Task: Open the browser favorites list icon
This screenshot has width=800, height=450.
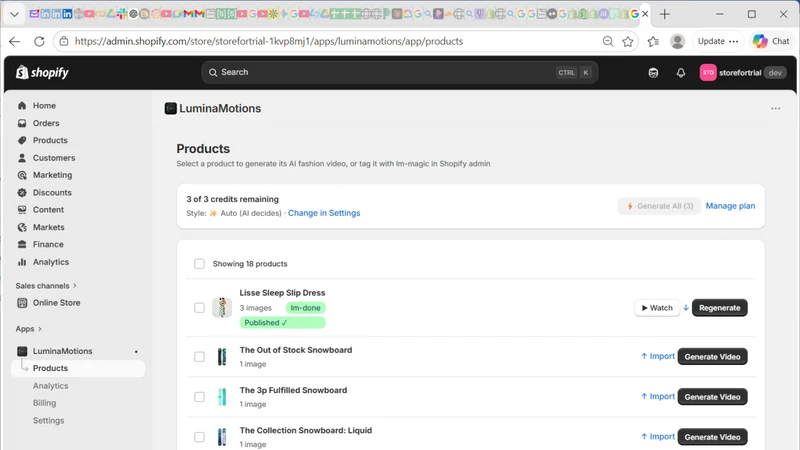Action: (x=653, y=41)
